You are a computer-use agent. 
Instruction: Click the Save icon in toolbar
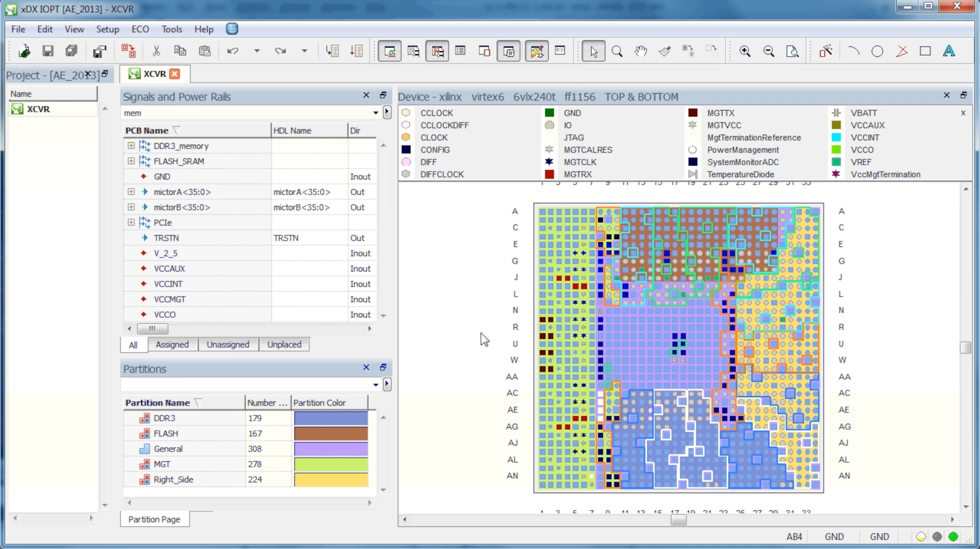(x=48, y=51)
